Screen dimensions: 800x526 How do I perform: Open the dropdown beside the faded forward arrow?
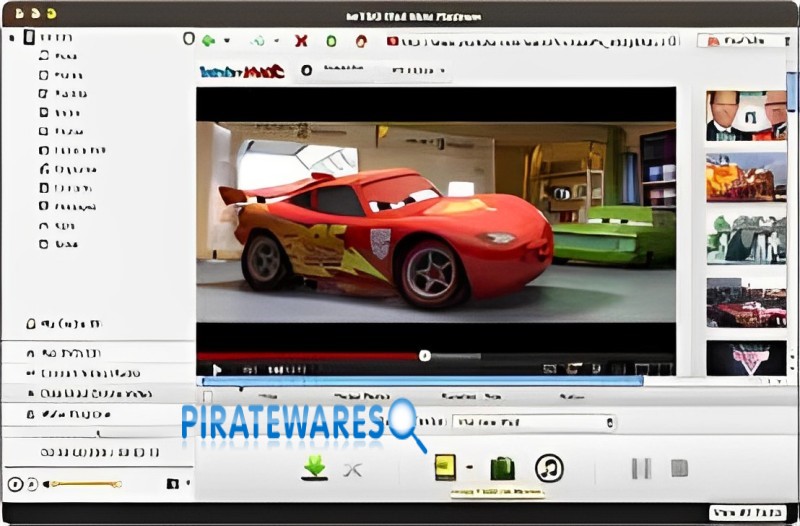(x=276, y=40)
